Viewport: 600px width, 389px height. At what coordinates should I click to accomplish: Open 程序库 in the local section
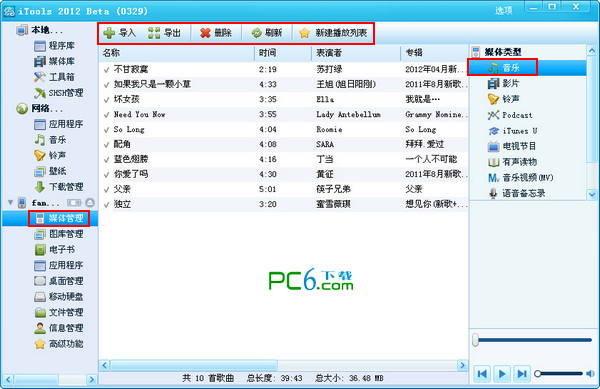click(x=54, y=46)
